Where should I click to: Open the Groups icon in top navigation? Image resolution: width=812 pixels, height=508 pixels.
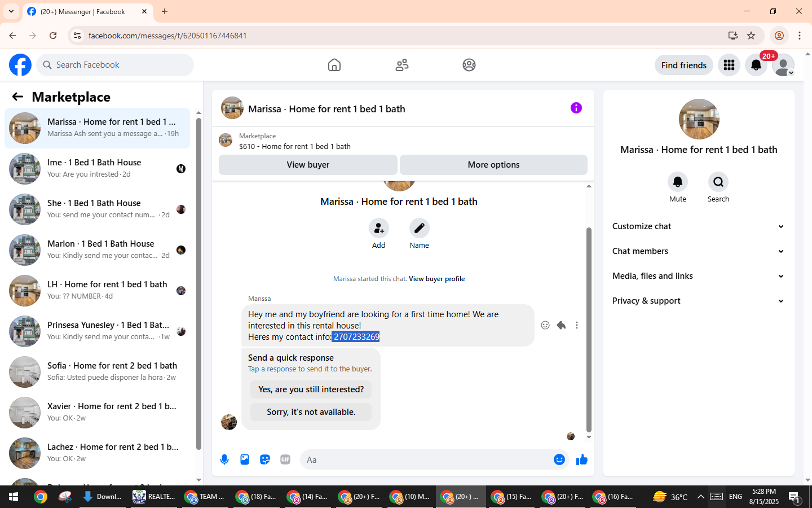469,65
